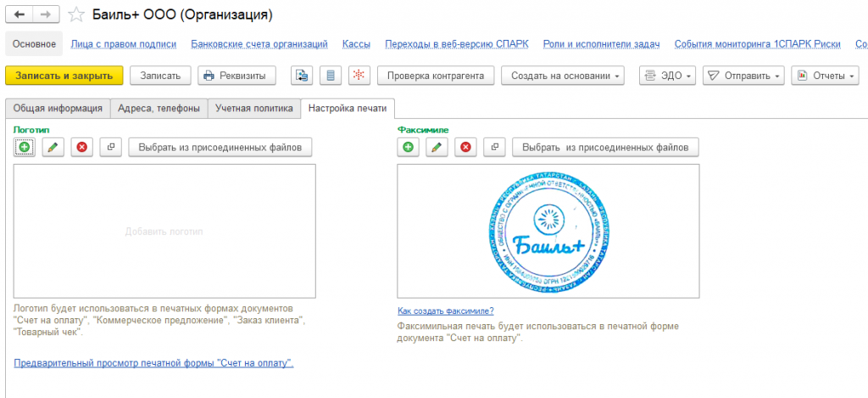Image resolution: width=868 pixels, height=398 pixels.
Task: Open the Отправить dropdown menu
Action: 743,76
